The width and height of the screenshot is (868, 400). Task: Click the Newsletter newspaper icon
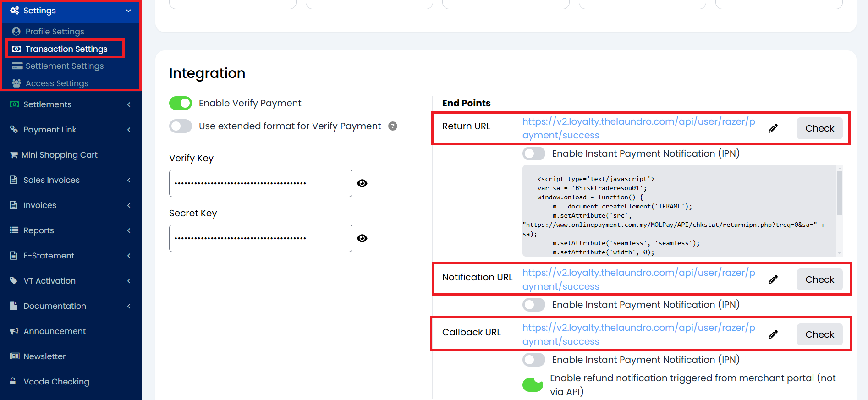(x=15, y=356)
